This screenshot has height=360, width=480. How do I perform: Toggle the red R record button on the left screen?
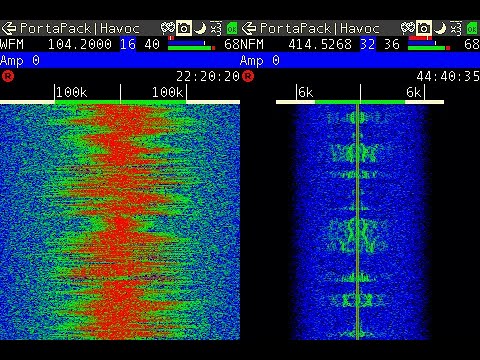[8, 76]
